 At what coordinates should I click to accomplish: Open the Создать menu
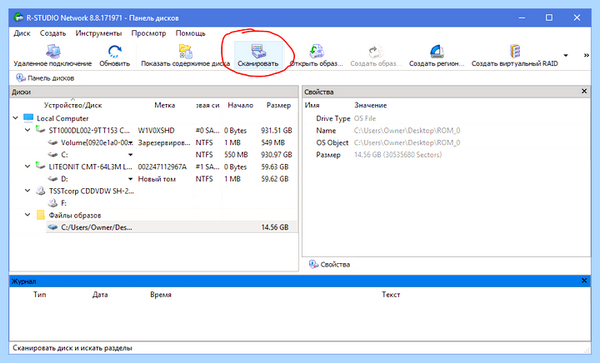53,33
